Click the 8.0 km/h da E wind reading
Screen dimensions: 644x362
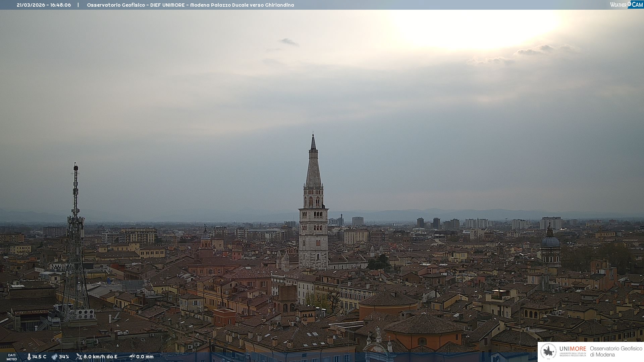click(x=100, y=357)
